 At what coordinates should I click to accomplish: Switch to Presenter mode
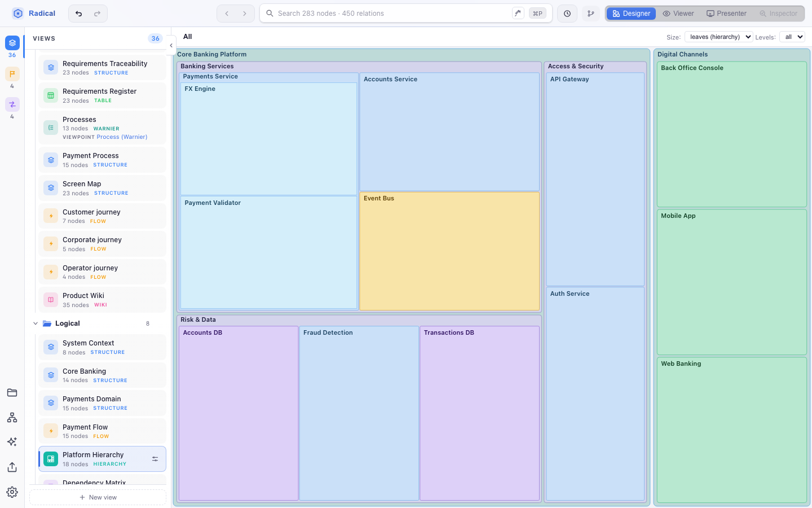726,14
